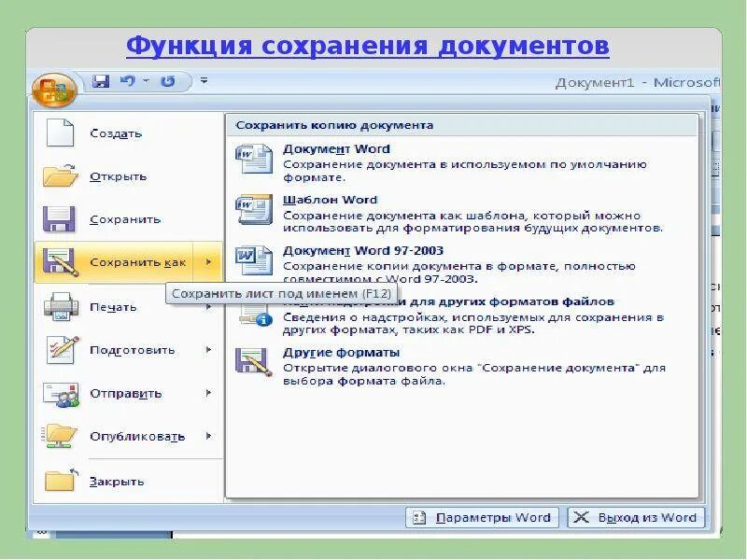The width and height of the screenshot is (747, 560).
Task: Click the floppy disk icon beside Сохранить
Action: pyautogui.click(x=59, y=219)
